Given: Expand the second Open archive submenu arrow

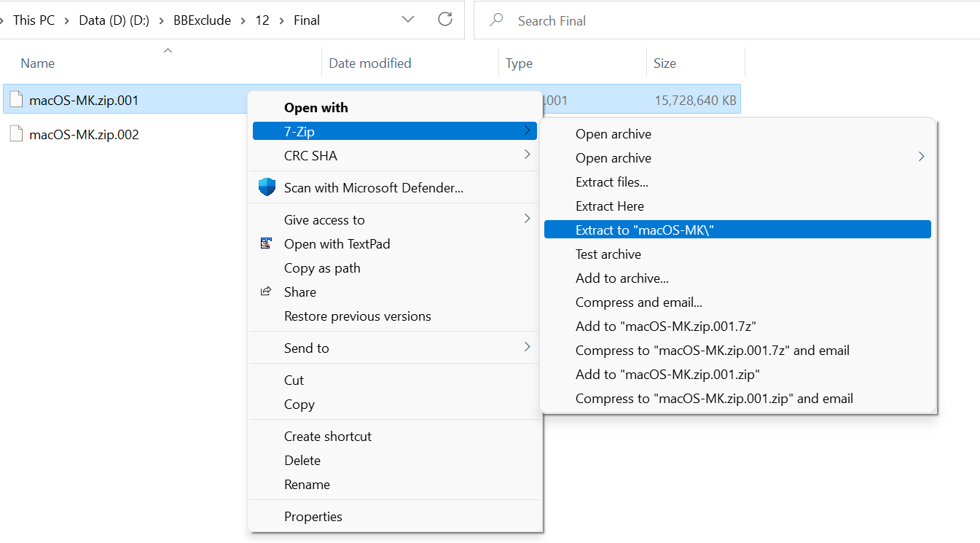Looking at the screenshot, I should point(921,157).
